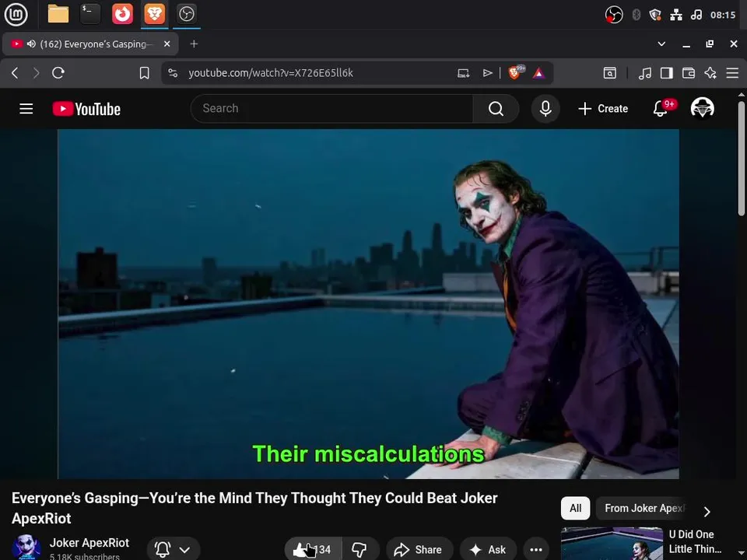The width and height of the screenshot is (747, 560).
Task: Open the Files folder in taskbar
Action: pos(58,14)
